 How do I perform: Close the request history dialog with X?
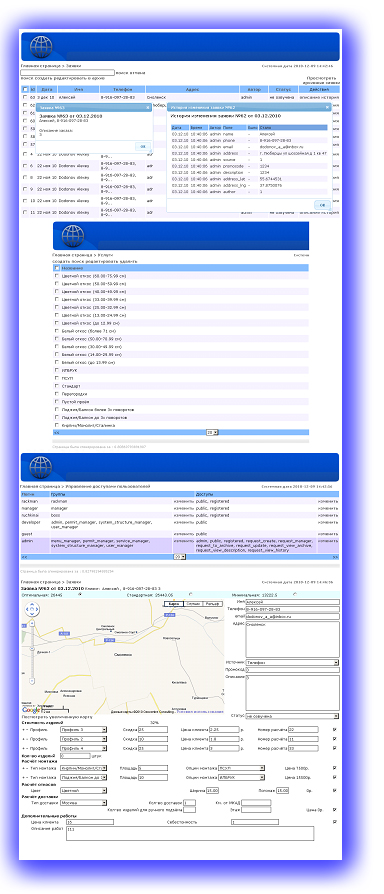(327, 107)
